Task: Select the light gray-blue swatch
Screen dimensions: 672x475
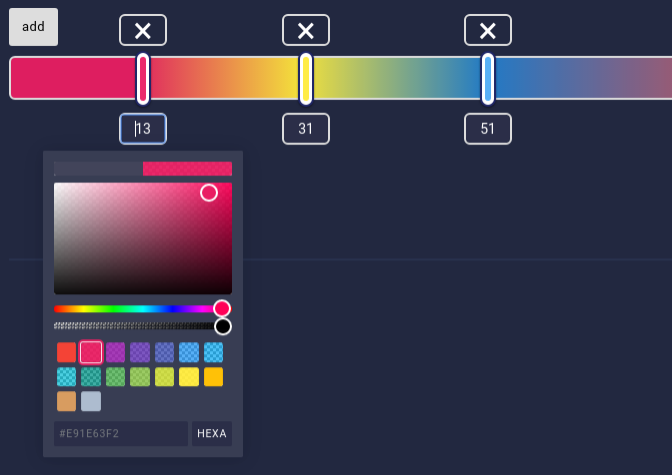Action: (x=91, y=401)
